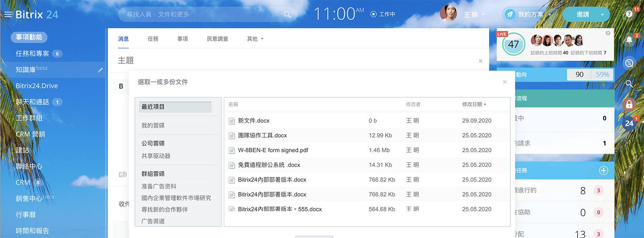Click the pencil edit icon beside 知識庫
The height and width of the screenshot is (238, 644).
[100, 70]
